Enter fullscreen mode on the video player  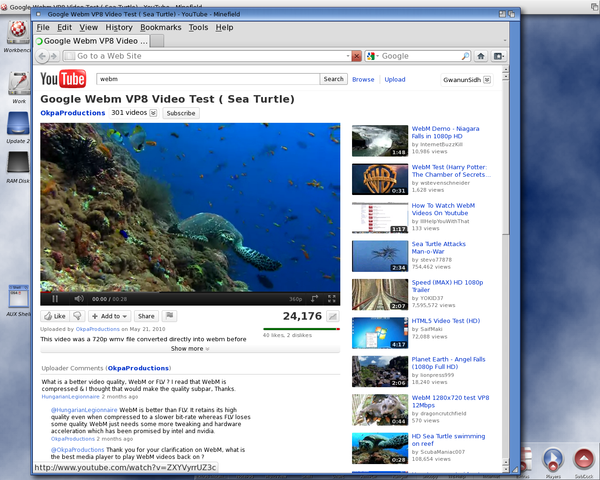[x=331, y=298]
